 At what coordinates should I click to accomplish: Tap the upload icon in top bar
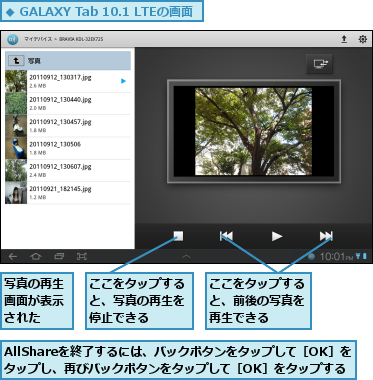(x=344, y=39)
